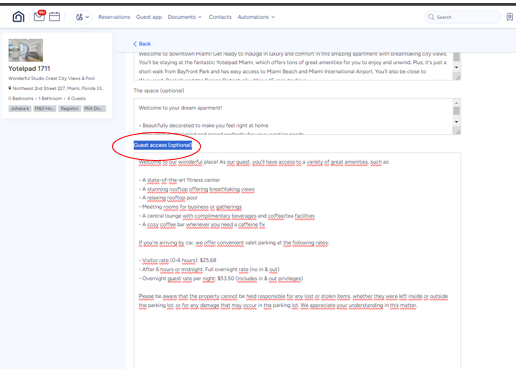Grab resize handle of the description box
Image resolution: width=521 pixels, height=369 pixels.
458,77
